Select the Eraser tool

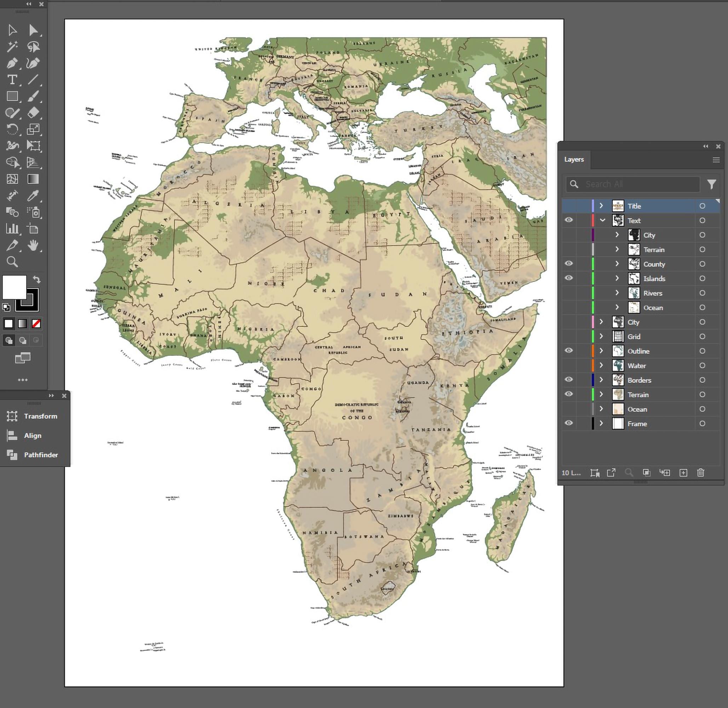[33, 113]
